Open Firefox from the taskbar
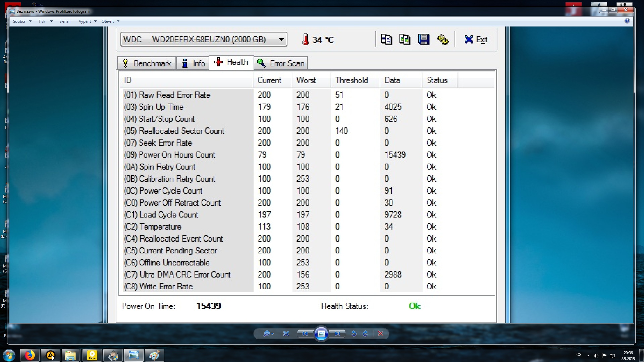Screen dimensions: 644x362 [x=30, y=355]
